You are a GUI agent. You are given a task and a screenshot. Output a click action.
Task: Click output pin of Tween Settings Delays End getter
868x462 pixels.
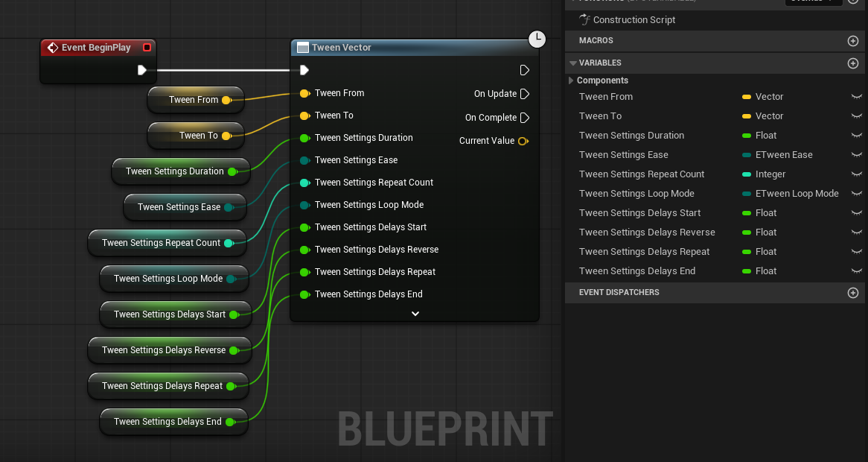click(x=230, y=422)
